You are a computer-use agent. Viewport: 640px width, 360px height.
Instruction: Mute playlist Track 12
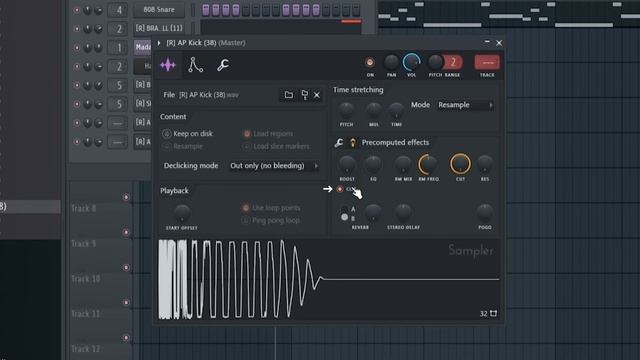126,338
